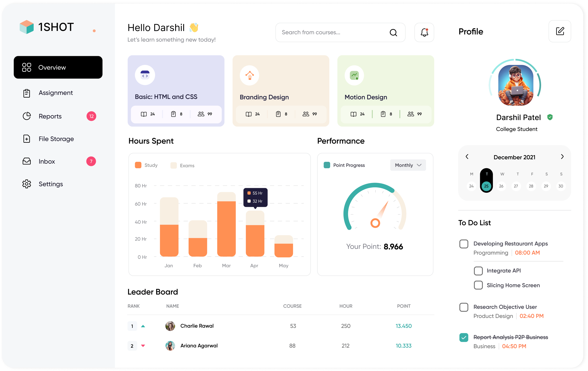Click the edit profile pencil icon
This screenshot has width=588, height=371.
pos(560,31)
